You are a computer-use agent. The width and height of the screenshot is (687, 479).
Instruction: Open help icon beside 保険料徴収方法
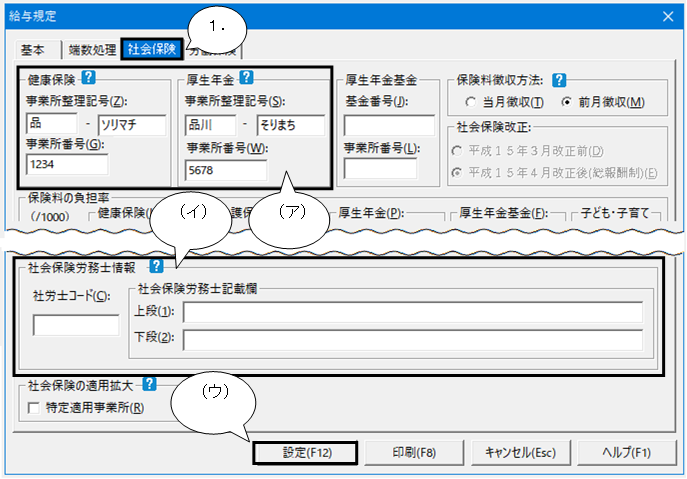click(x=559, y=79)
